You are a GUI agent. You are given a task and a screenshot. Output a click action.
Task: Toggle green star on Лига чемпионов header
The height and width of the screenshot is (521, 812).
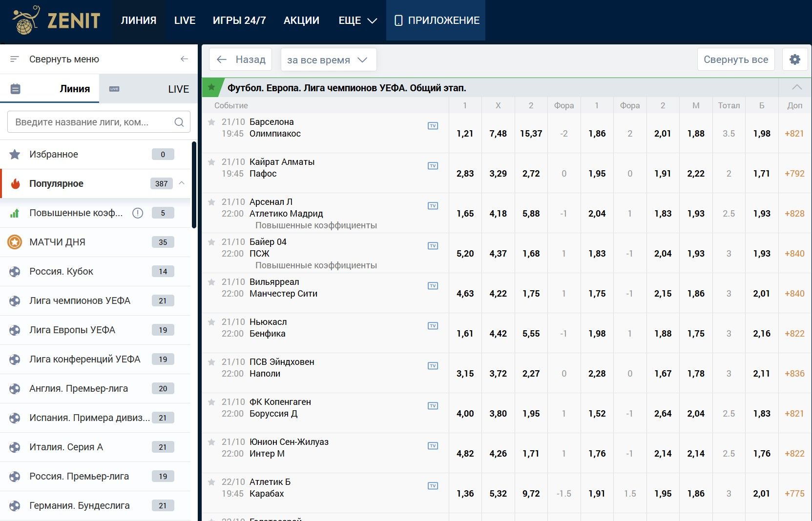pyautogui.click(x=211, y=87)
